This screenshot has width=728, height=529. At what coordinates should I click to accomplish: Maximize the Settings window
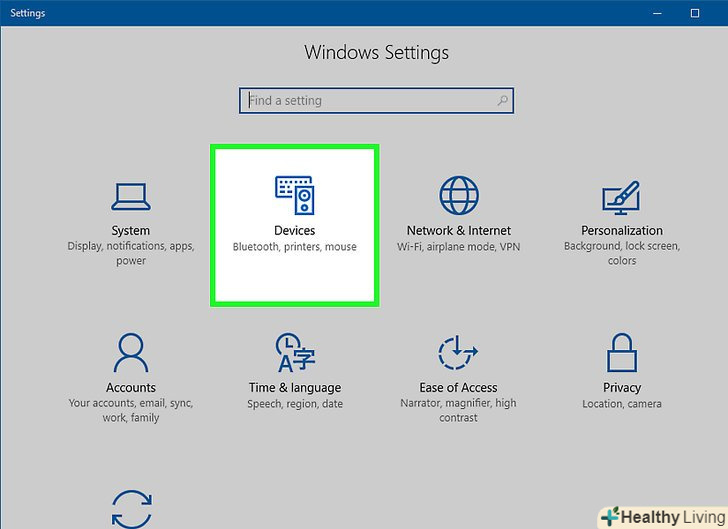pos(695,13)
